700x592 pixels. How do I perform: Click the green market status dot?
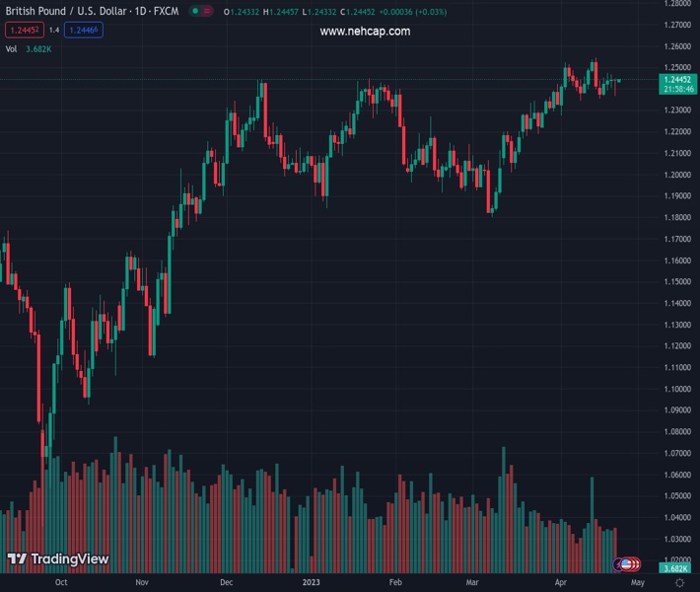point(196,12)
